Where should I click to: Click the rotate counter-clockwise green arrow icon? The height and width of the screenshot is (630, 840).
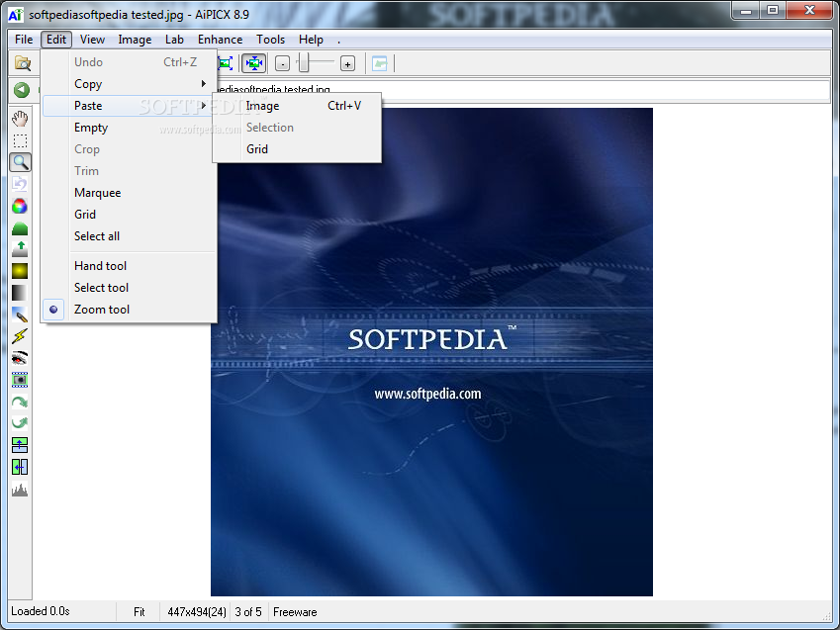tap(20, 422)
